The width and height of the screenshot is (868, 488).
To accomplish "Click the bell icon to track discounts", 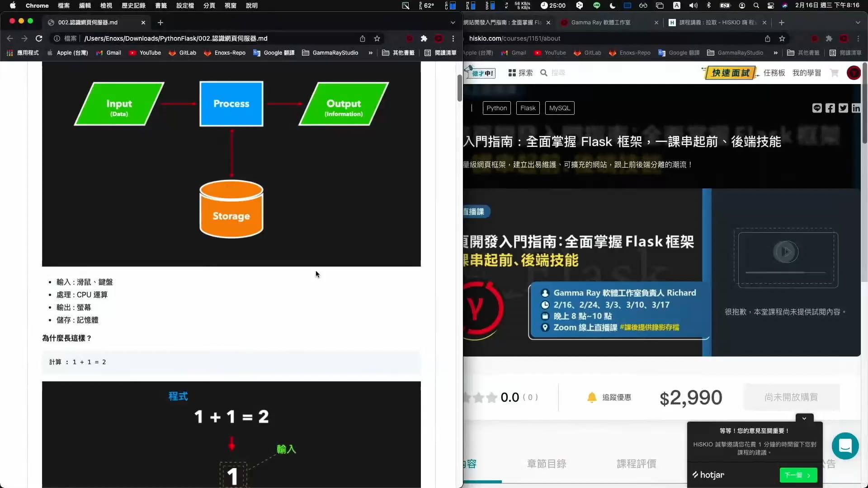I will [x=592, y=397].
